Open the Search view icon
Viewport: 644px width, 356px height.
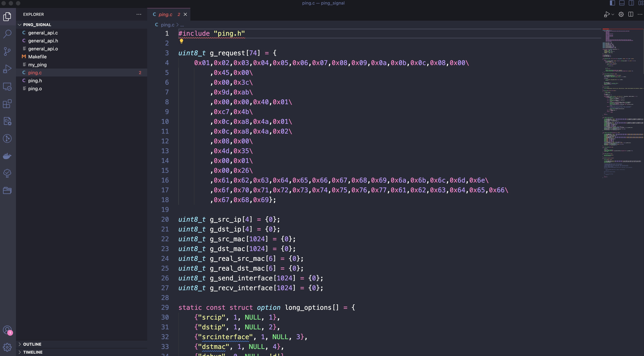(x=7, y=34)
